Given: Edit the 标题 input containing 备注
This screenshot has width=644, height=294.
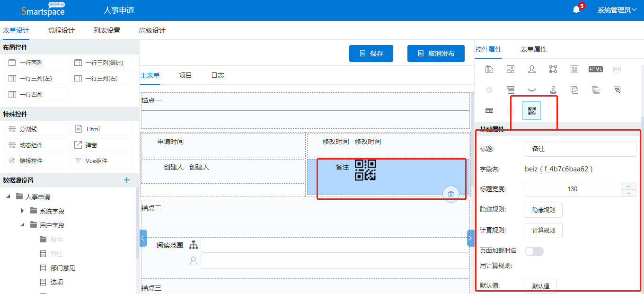Looking at the screenshot, I should coord(581,149).
